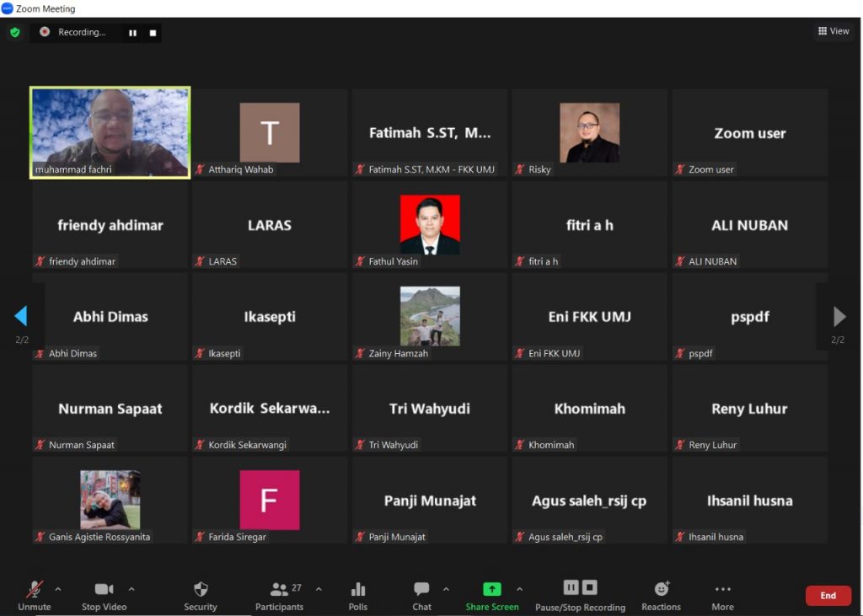
Task: Select the Kordik Sekarwa... tile
Action: [270, 409]
